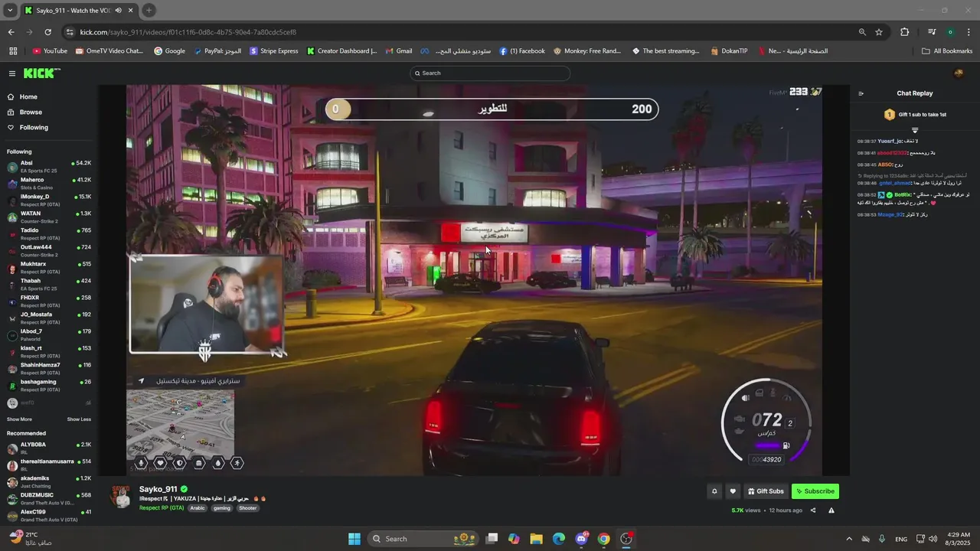980x551 pixels.
Task: Expand the gift leaderboard chevron
Action: tap(914, 131)
